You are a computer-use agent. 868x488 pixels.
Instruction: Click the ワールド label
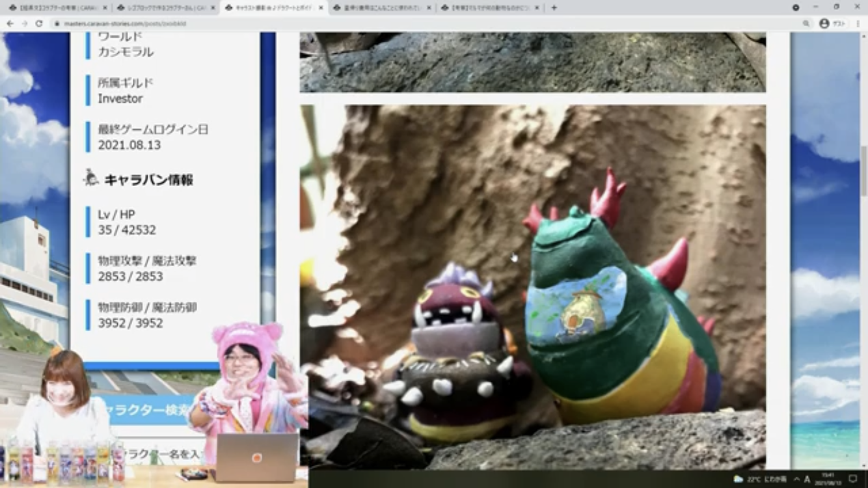(120, 36)
